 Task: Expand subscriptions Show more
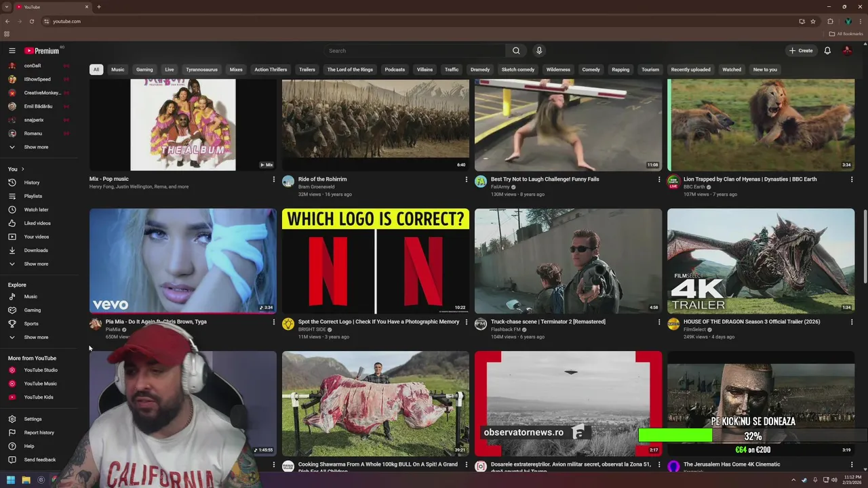click(x=36, y=147)
